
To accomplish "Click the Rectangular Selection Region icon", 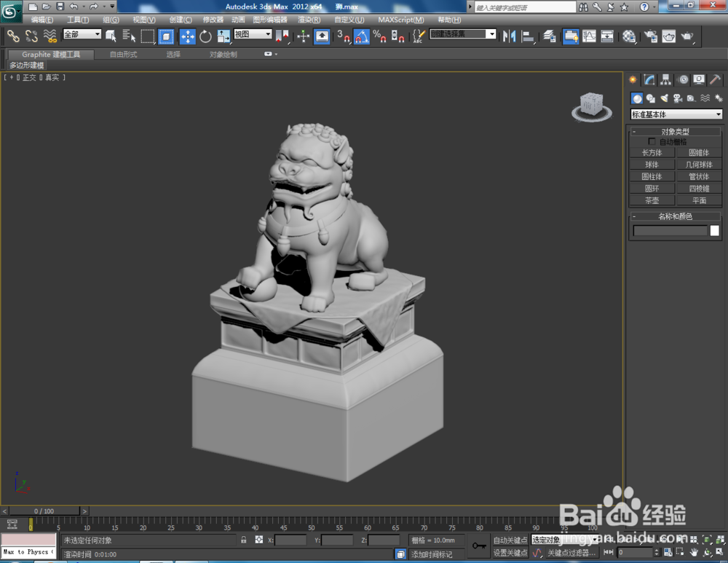I will click(x=147, y=36).
